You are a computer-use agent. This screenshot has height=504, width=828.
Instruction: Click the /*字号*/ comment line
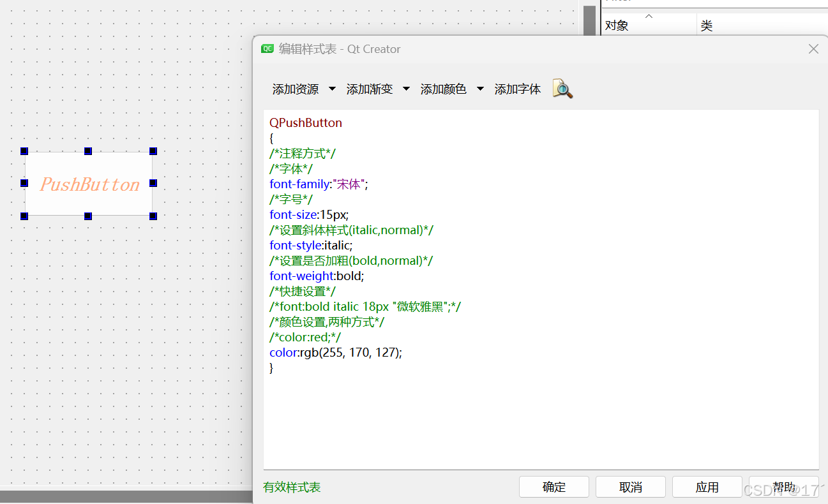click(x=291, y=199)
